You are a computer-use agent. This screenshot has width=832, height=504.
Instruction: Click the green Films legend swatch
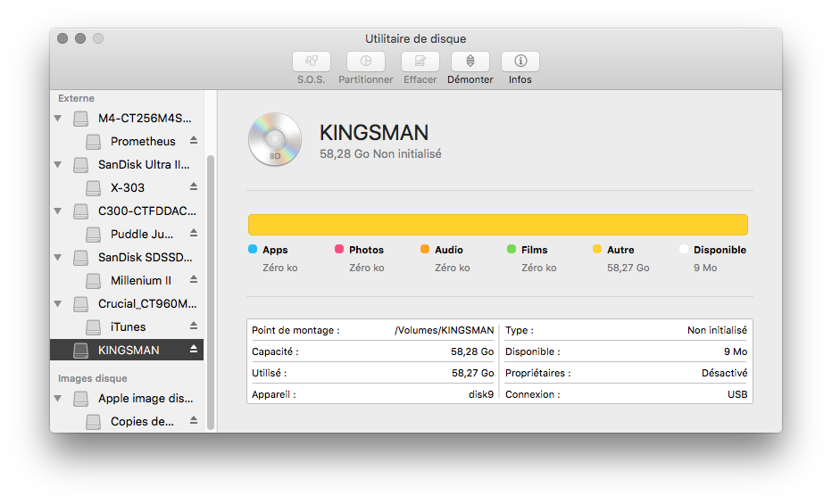coord(512,249)
